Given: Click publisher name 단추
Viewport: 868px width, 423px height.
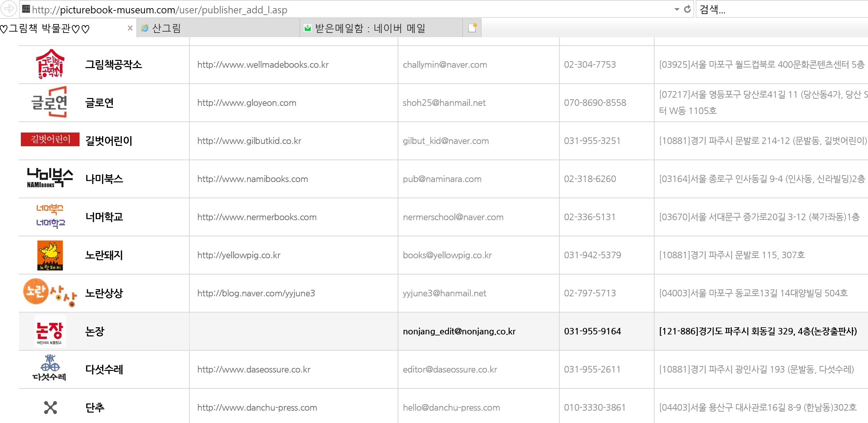Looking at the screenshot, I should click(x=95, y=407).
